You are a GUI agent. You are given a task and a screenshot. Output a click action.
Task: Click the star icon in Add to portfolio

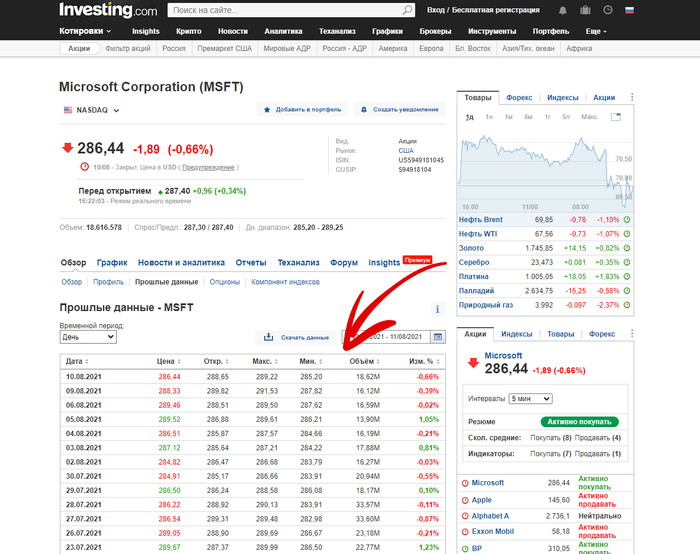click(x=267, y=110)
